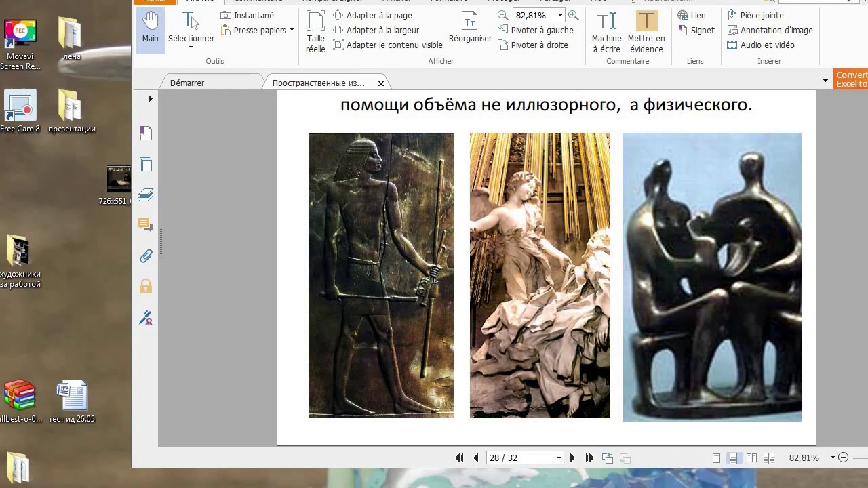868x488 pixels.
Task: Set Taille réelle zoom
Action: coord(315,31)
